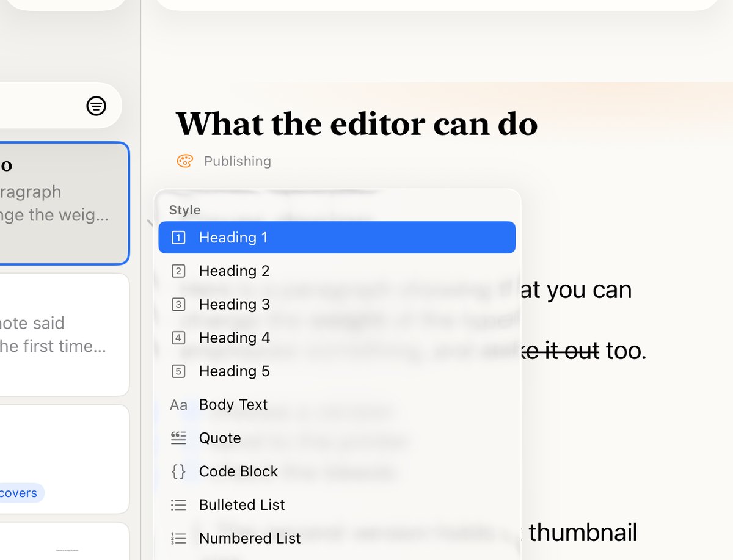Click the Bulleted List icon
Image resolution: width=733 pixels, height=560 pixels.
point(178,505)
